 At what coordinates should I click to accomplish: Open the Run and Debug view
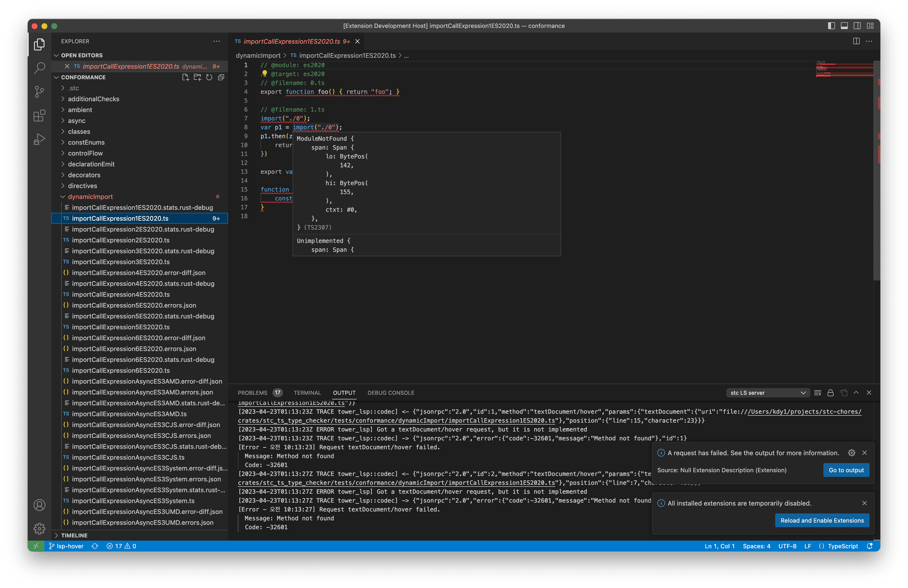[x=39, y=139]
